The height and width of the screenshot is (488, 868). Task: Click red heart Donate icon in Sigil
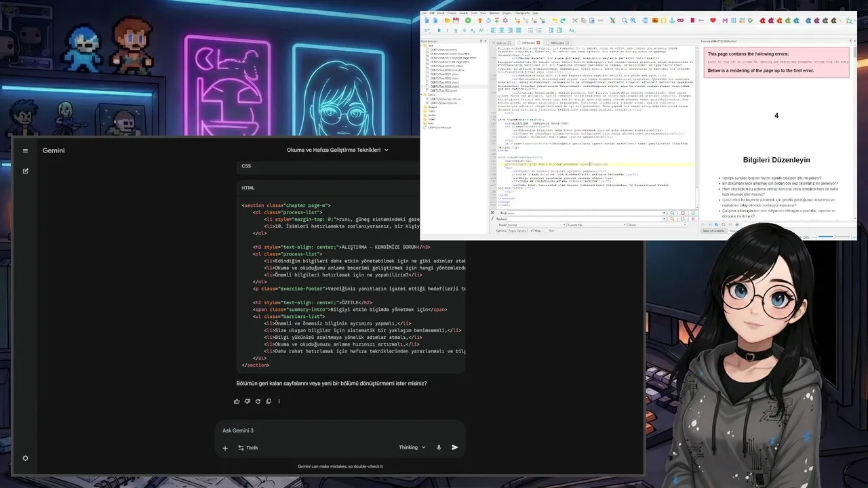point(713,20)
